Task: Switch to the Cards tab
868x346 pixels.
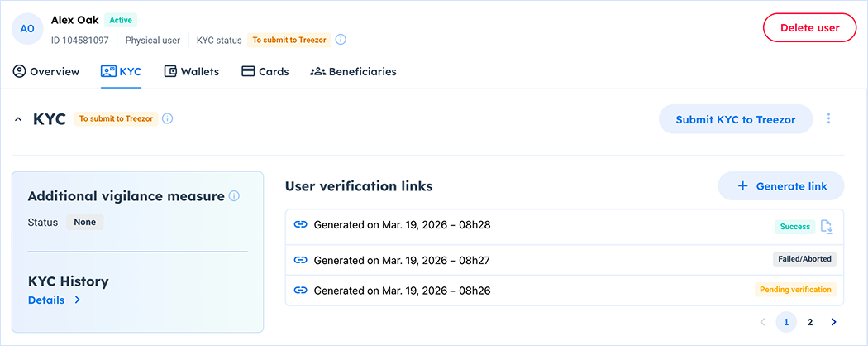Action: (x=265, y=71)
